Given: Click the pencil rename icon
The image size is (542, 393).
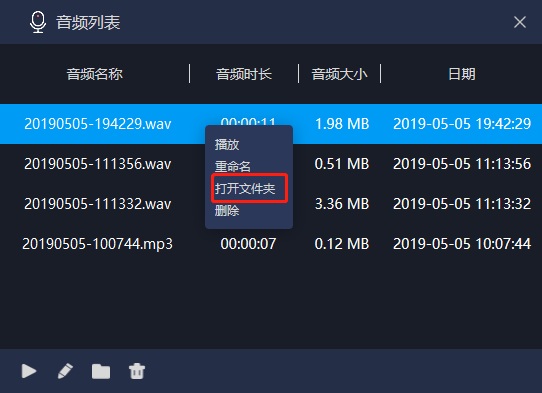Looking at the screenshot, I should tap(65, 371).
